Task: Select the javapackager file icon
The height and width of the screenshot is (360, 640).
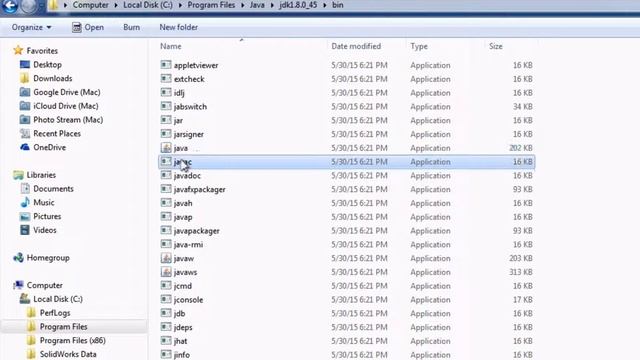Action: pos(166,230)
